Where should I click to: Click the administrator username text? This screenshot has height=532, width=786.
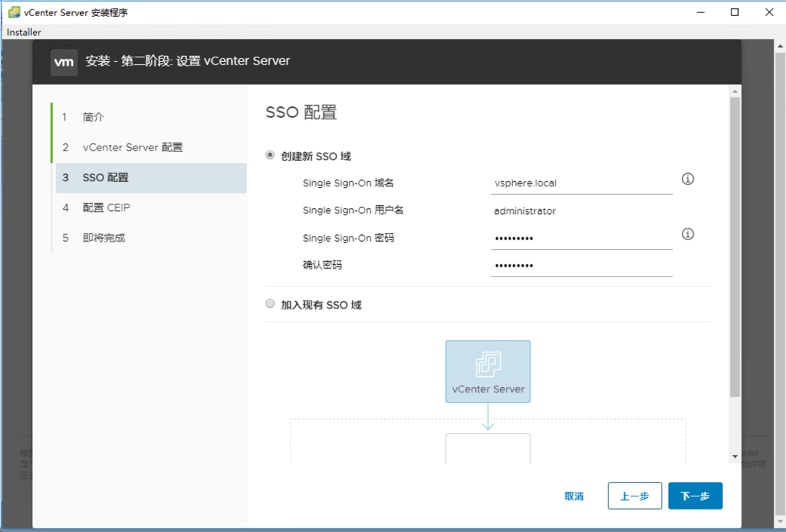click(x=525, y=211)
